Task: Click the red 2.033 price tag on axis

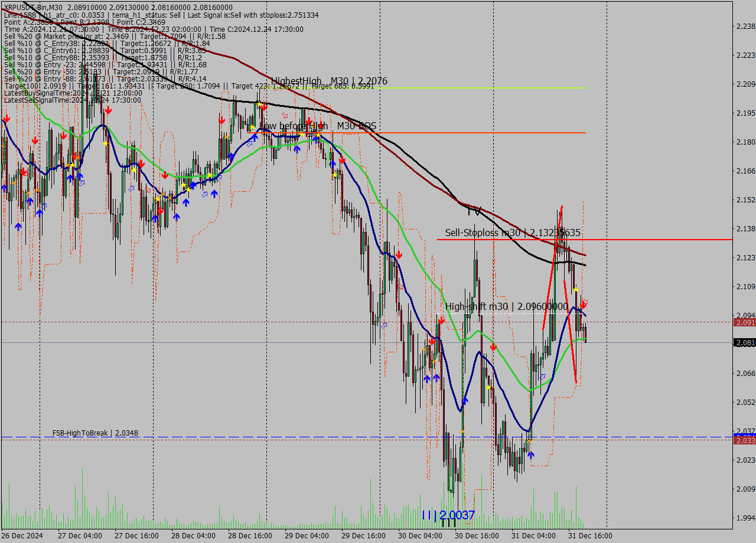Action: click(x=744, y=440)
